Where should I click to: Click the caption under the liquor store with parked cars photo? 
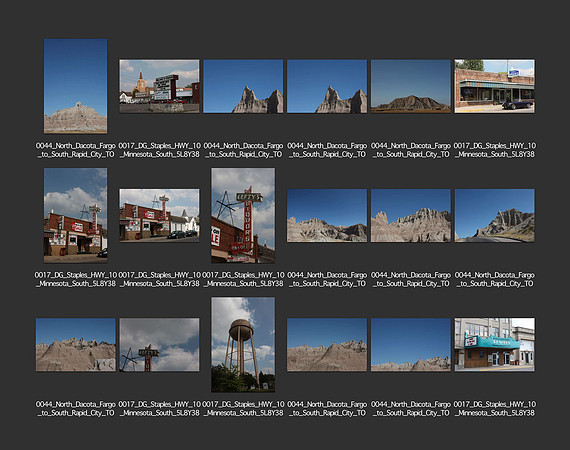coord(159,279)
